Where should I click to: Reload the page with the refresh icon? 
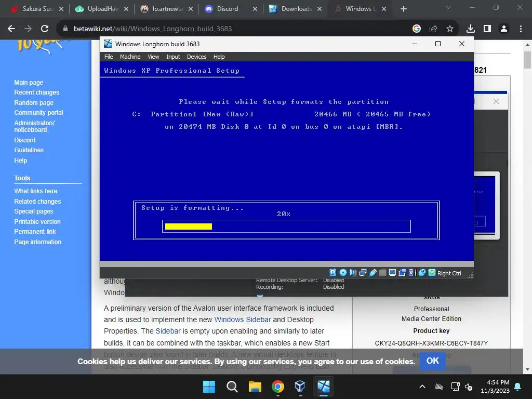pyautogui.click(x=45, y=29)
